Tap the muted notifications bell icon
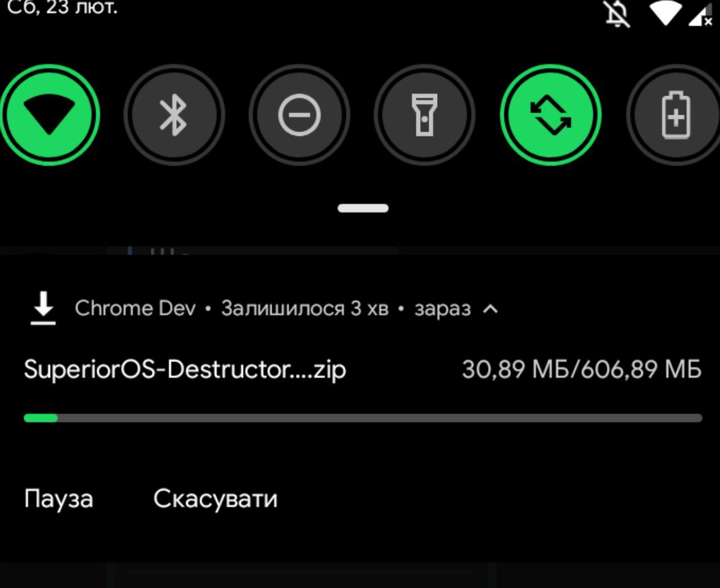Image resolution: width=720 pixels, height=588 pixels. pos(617,13)
